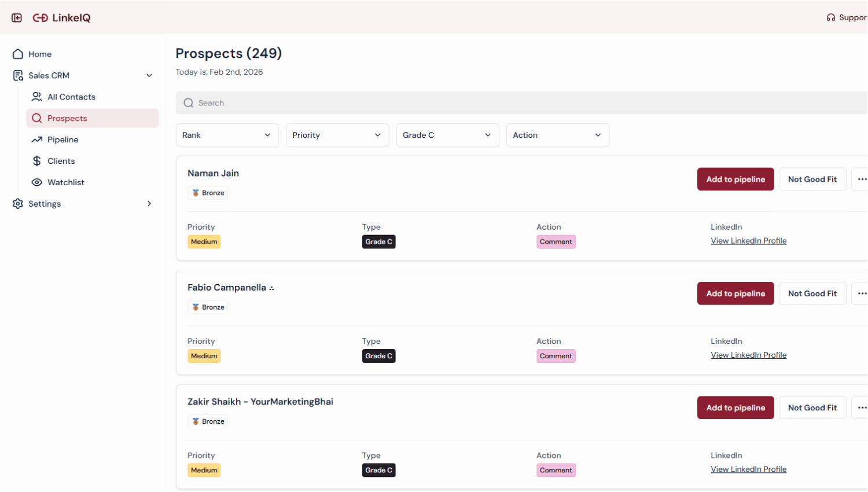Collapse the Sales CRM section chevron
The height and width of the screenshot is (492, 868).
point(149,76)
